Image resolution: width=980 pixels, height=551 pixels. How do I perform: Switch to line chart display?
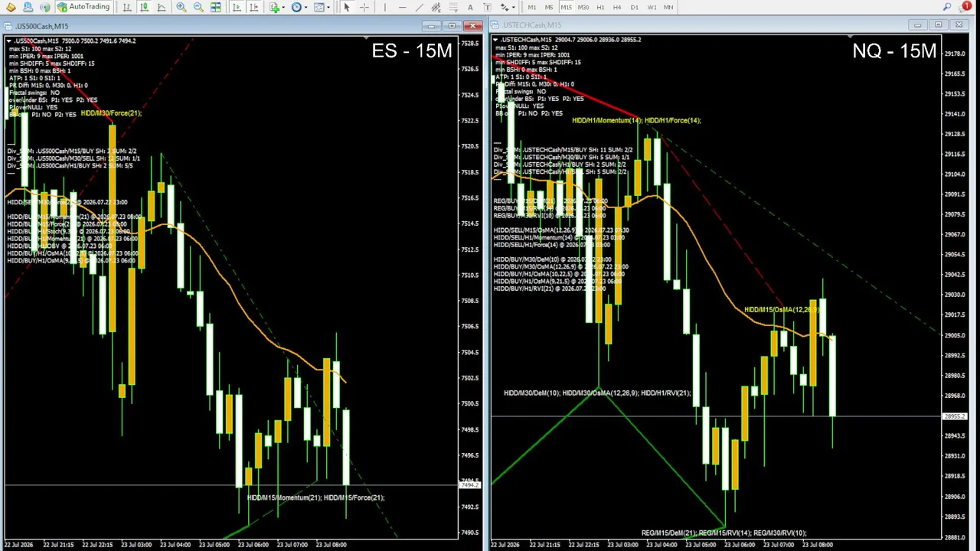[161, 7]
